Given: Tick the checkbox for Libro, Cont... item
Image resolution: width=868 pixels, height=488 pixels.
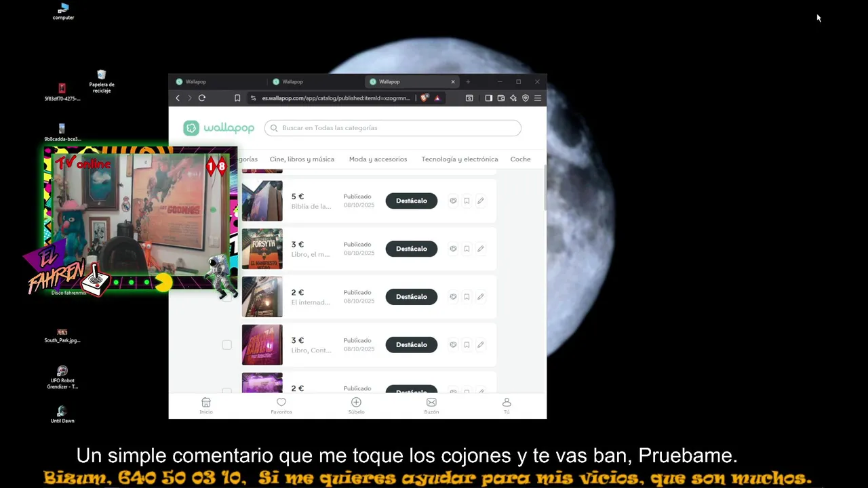Looking at the screenshot, I should pos(226,345).
